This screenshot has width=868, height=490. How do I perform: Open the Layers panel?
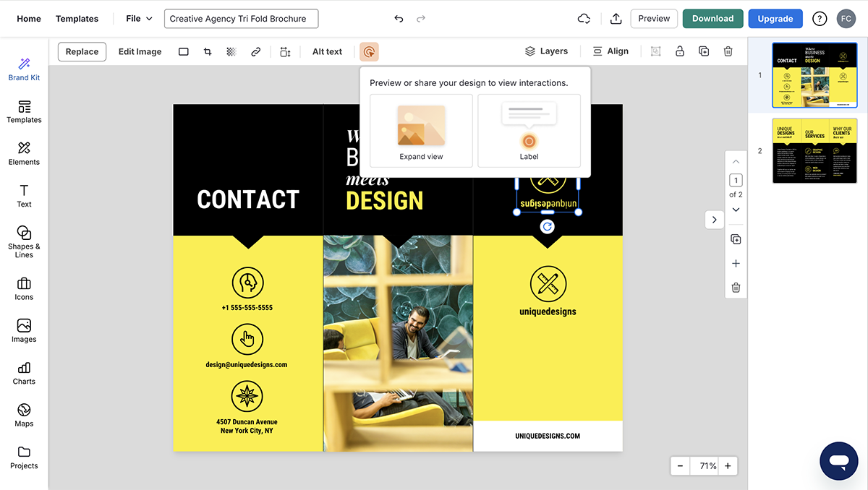coord(546,51)
